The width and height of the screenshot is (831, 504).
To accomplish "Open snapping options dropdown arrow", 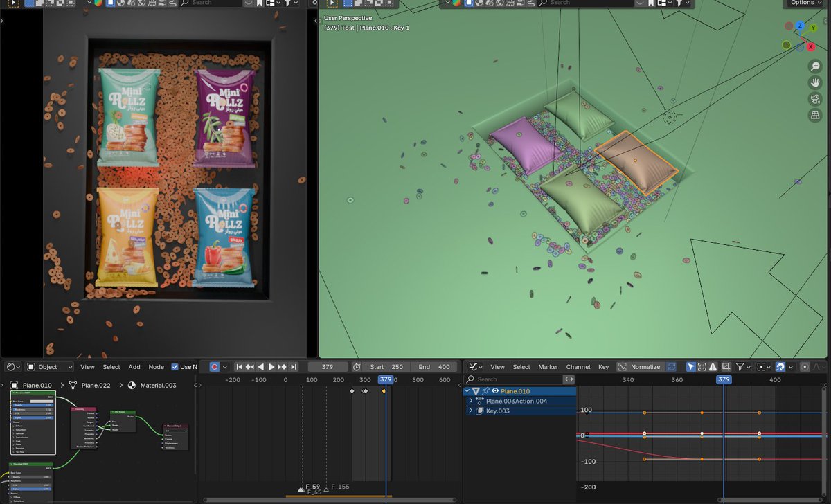I will coord(789,367).
